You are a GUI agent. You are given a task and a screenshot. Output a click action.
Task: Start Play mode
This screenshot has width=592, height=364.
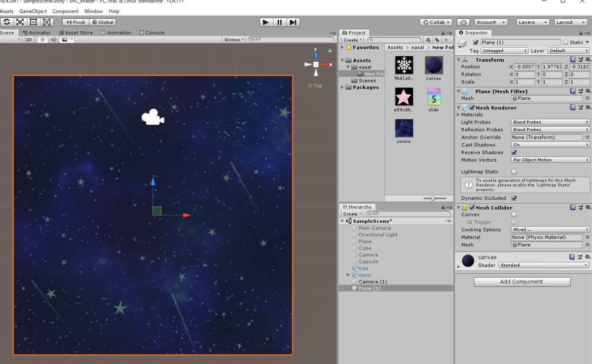click(266, 22)
